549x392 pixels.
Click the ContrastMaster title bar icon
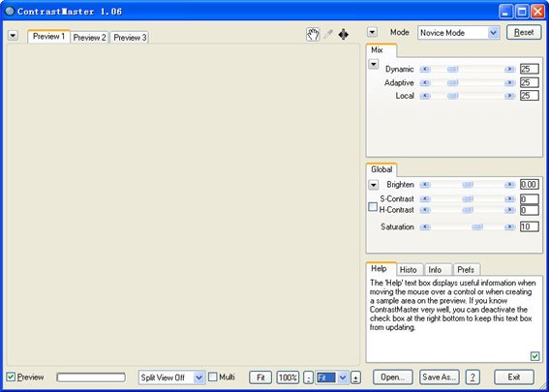click(x=10, y=12)
